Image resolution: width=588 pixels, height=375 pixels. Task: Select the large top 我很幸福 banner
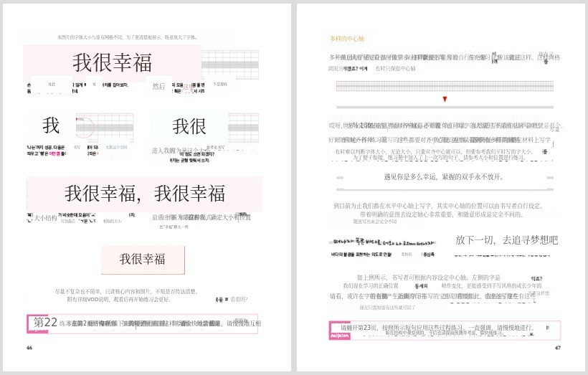pos(112,63)
